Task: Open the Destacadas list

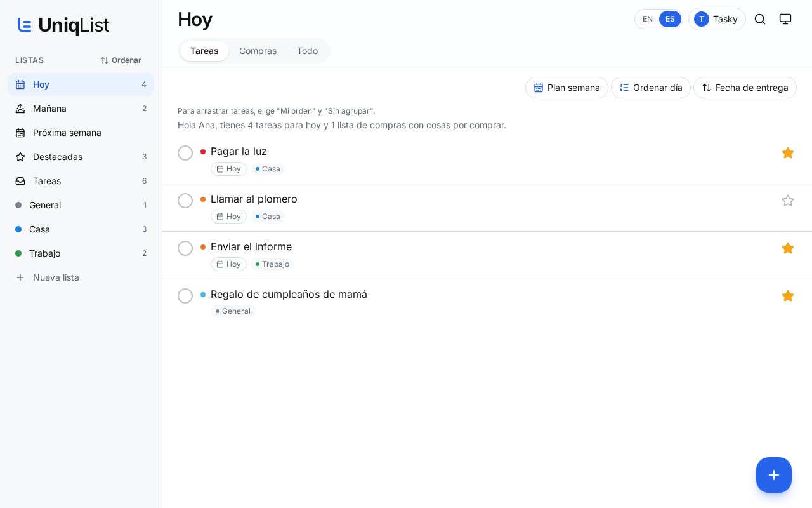Action: (81, 157)
